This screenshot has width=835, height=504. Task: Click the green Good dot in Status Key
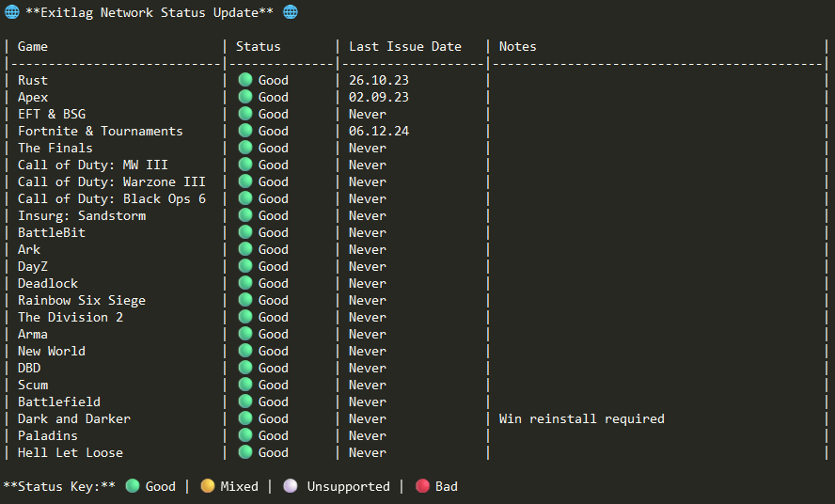133,486
